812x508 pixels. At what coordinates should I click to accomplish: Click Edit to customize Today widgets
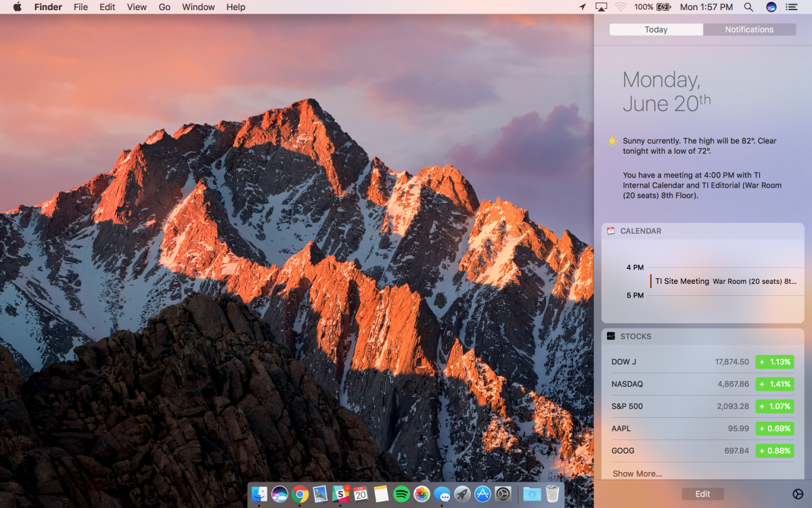702,493
